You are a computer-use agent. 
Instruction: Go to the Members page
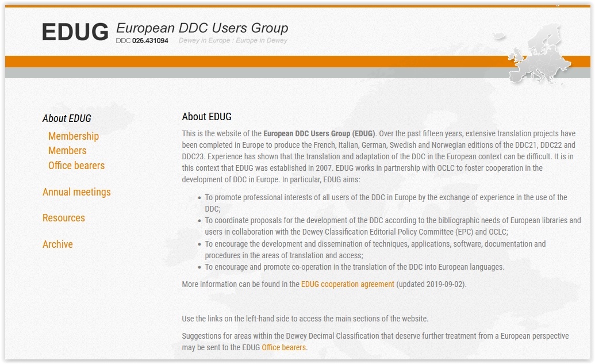tap(67, 151)
